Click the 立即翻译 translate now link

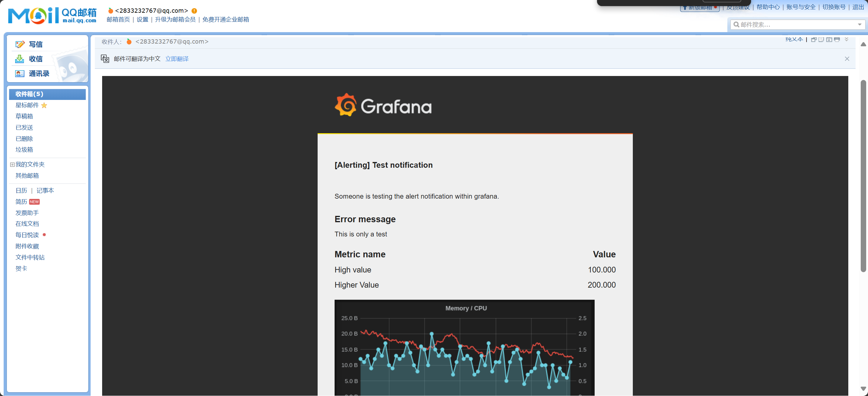pyautogui.click(x=177, y=59)
